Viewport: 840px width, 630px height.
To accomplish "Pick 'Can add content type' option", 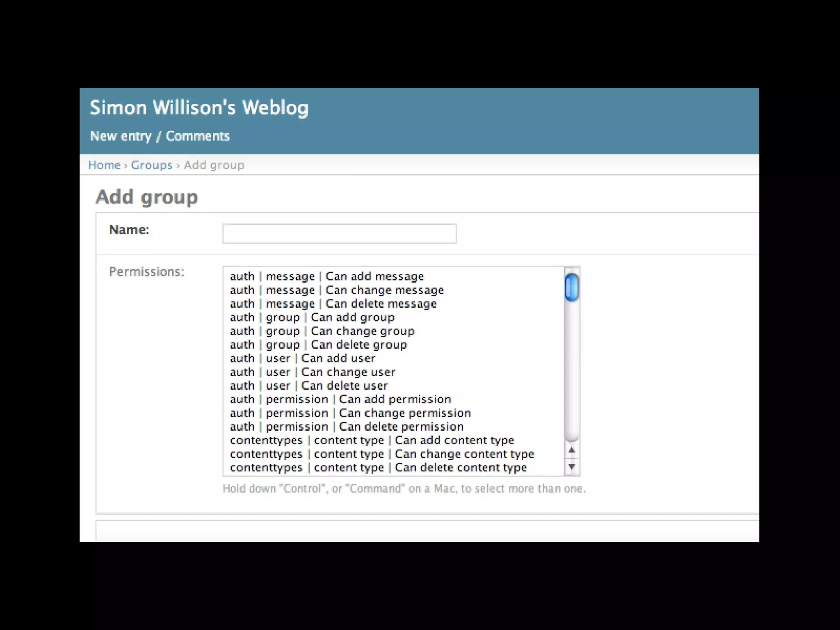I will pyautogui.click(x=372, y=441).
